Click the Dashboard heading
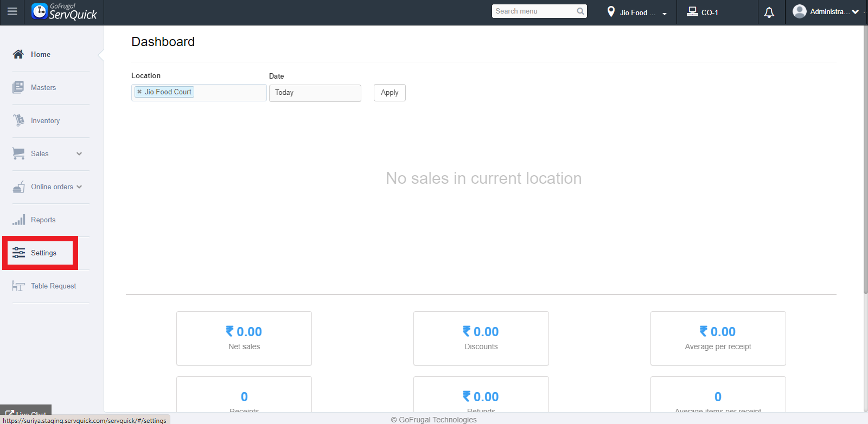 click(163, 42)
